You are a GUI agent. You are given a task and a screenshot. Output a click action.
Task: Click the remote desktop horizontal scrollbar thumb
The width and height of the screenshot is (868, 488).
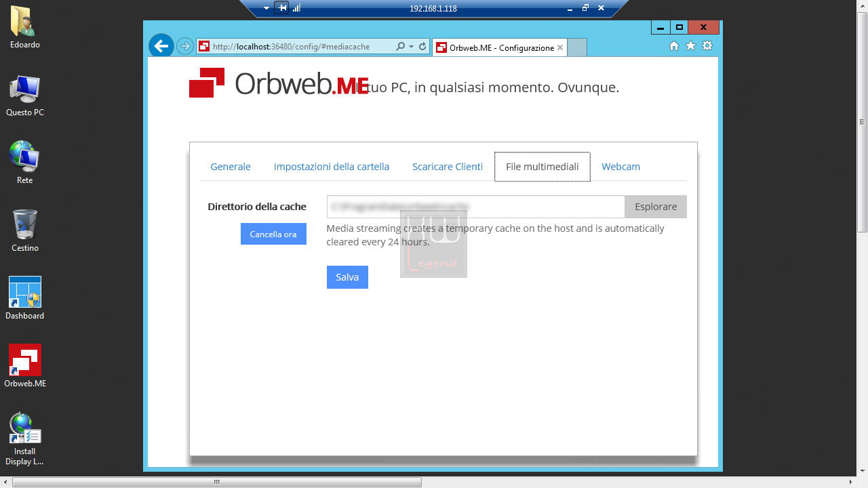(217, 482)
